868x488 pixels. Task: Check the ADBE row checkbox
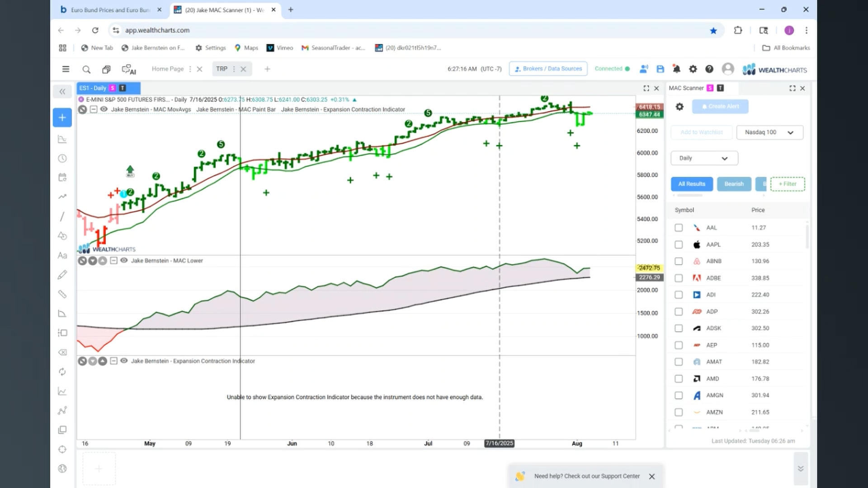click(679, 278)
